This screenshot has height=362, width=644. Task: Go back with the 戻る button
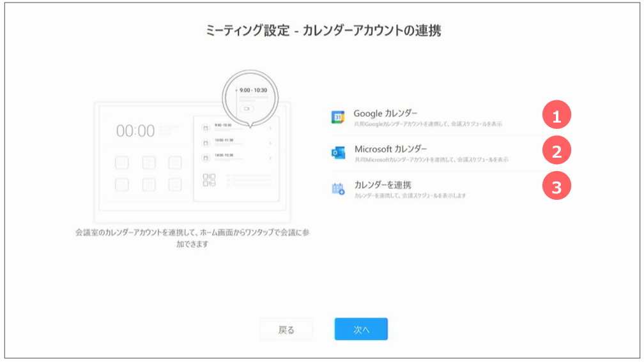[286, 329]
